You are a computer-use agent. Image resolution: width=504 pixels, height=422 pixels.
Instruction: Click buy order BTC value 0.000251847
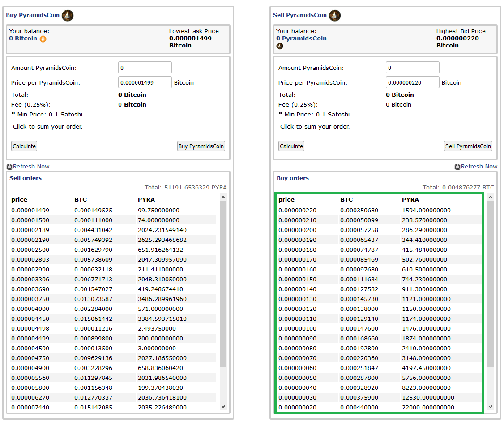tap(359, 368)
